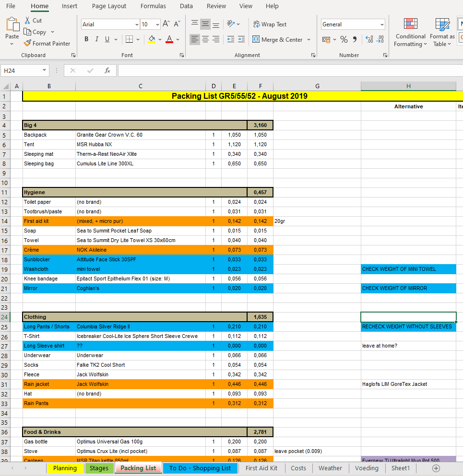Viewport: 463px width, 476px height.
Task: Click the Increase Decimal icon
Action: click(369, 39)
